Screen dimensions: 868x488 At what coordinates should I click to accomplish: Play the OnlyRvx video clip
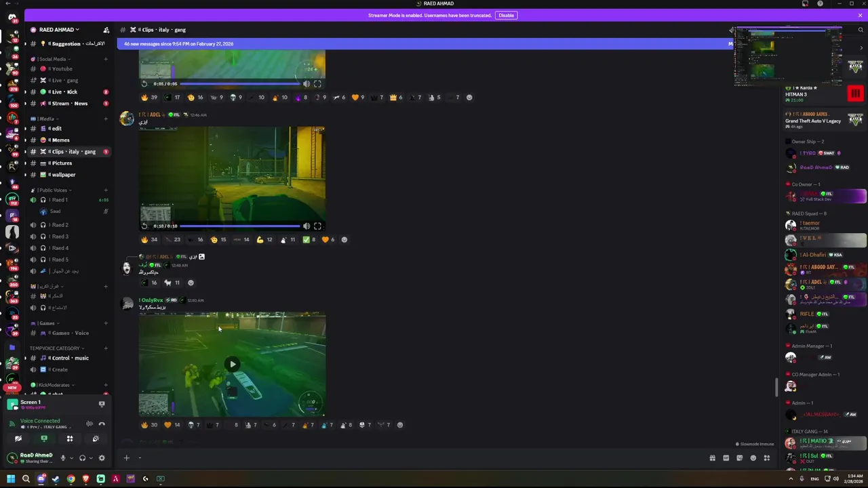click(233, 364)
